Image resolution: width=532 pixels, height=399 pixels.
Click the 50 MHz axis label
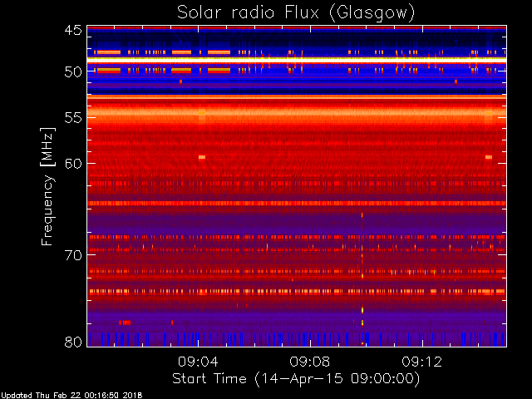pyautogui.click(x=73, y=72)
